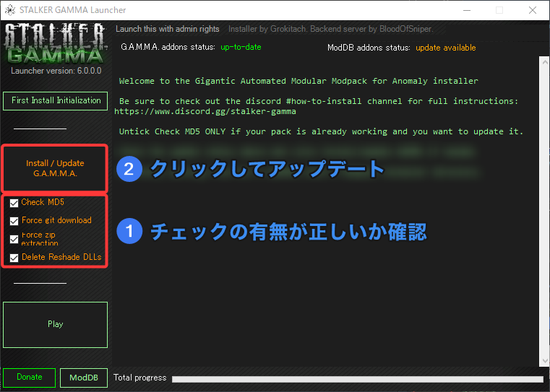This screenshot has width=550, height=392.
Task: Click scrollbar up arrow in log panel
Action: click(x=545, y=62)
